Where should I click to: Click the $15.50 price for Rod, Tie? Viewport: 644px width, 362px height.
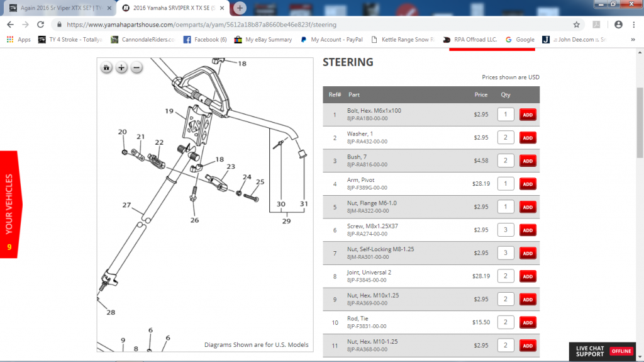click(481, 322)
